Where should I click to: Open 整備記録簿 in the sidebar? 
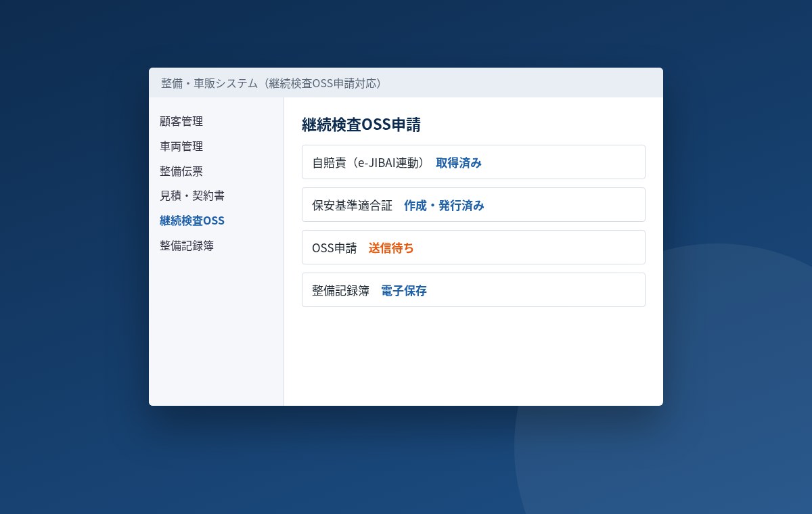[187, 246]
